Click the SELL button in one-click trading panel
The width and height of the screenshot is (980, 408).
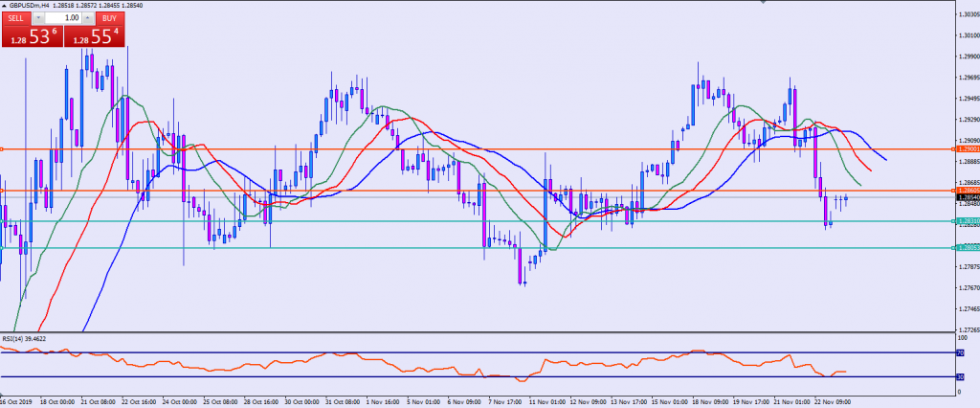pyautogui.click(x=16, y=17)
